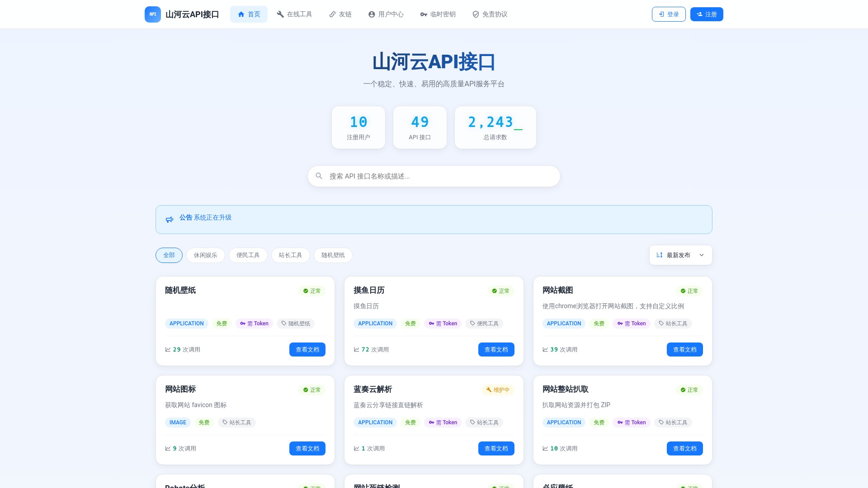Click the 免责协议 navigation link

click(x=490, y=14)
